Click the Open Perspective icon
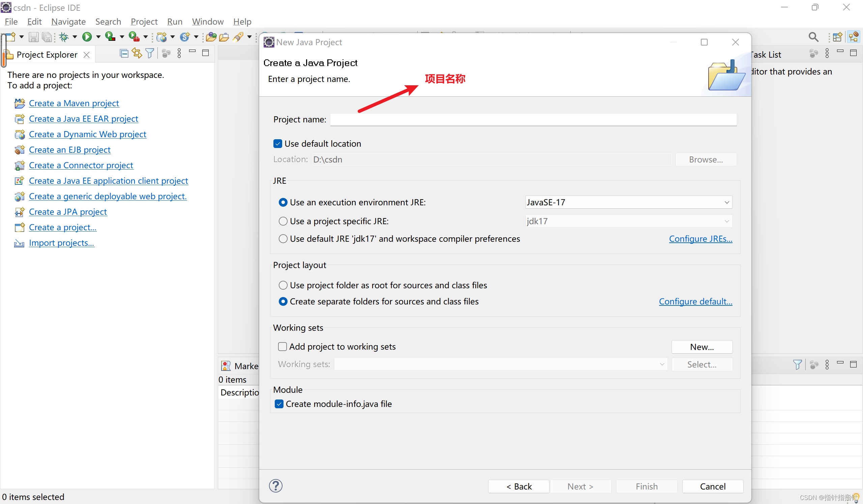This screenshot has width=863, height=504. [x=837, y=37]
